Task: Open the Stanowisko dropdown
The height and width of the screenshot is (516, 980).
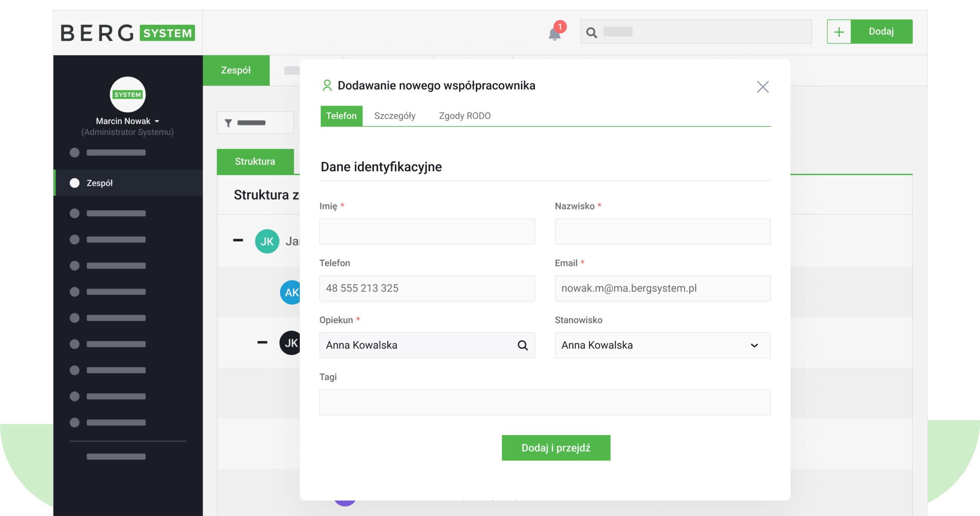Action: [x=663, y=345]
